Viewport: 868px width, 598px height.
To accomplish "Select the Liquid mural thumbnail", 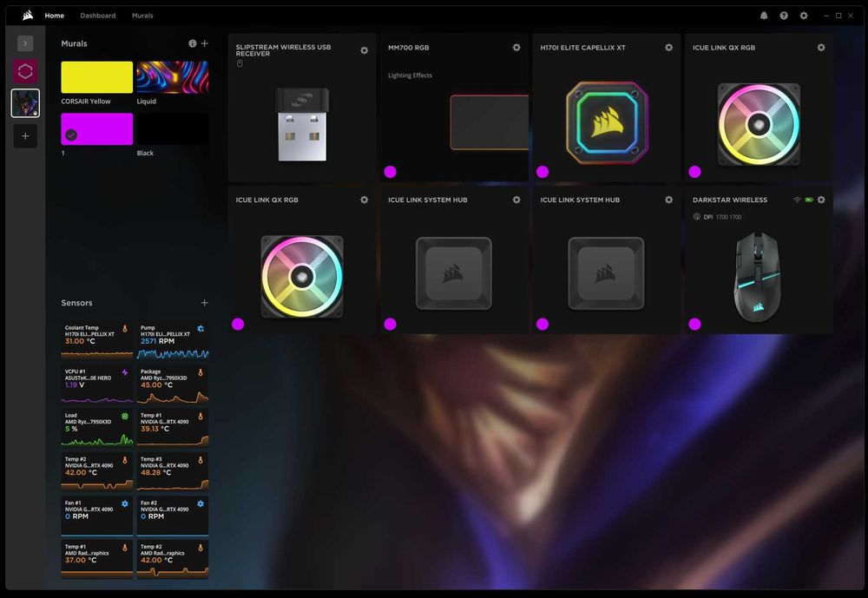I will (173, 77).
